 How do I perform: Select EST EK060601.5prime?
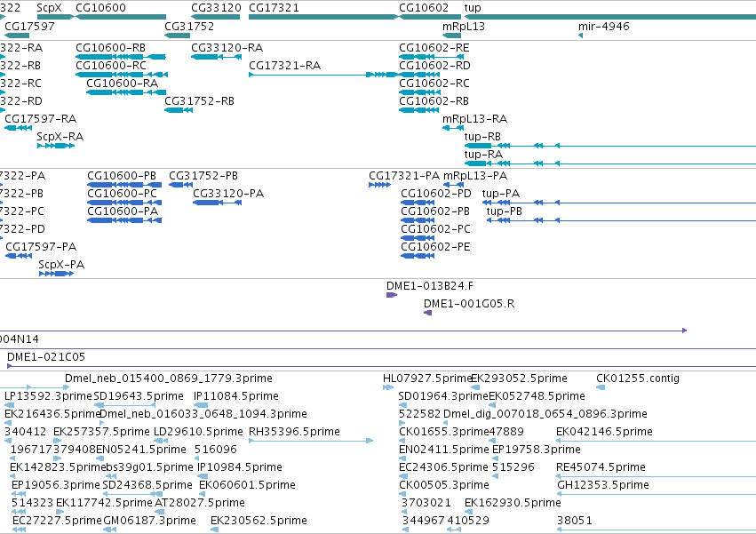click(x=247, y=485)
